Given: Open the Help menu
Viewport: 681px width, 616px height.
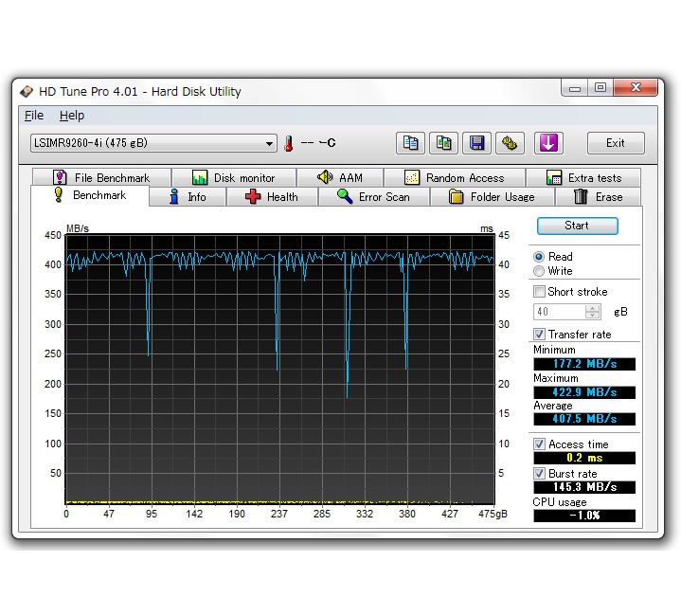Looking at the screenshot, I should click(x=71, y=116).
